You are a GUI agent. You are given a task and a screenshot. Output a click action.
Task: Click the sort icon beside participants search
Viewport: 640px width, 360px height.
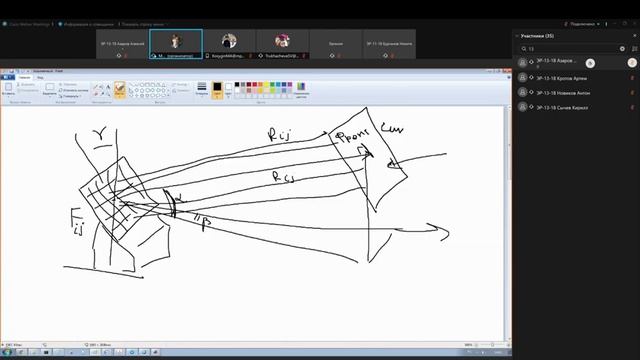pyautogui.click(x=634, y=49)
